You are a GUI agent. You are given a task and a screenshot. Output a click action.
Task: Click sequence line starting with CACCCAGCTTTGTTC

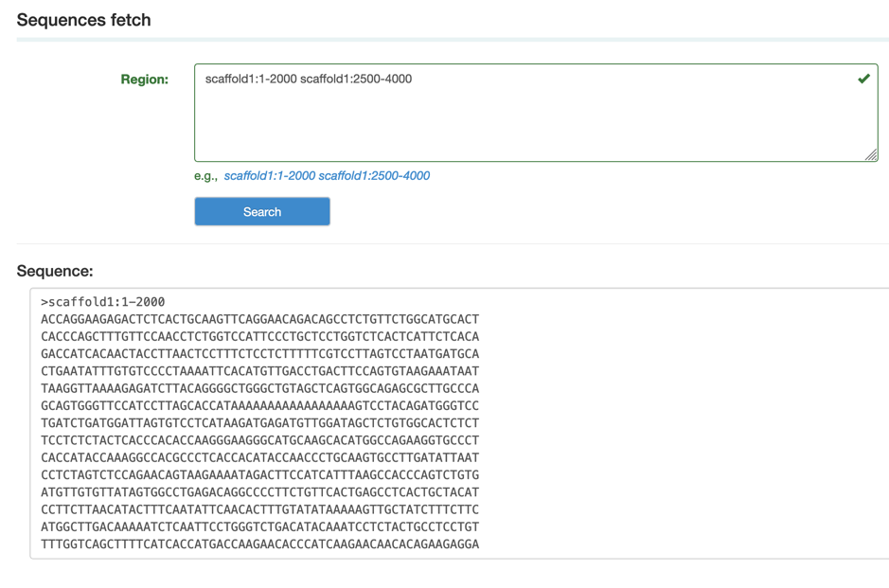pyautogui.click(x=259, y=336)
